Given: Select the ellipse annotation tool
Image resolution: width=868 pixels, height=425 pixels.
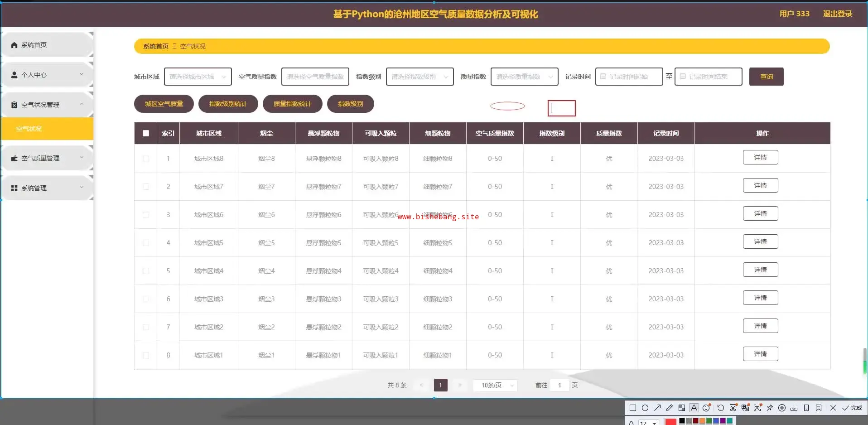Looking at the screenshot, I should [x=645, y=408].
